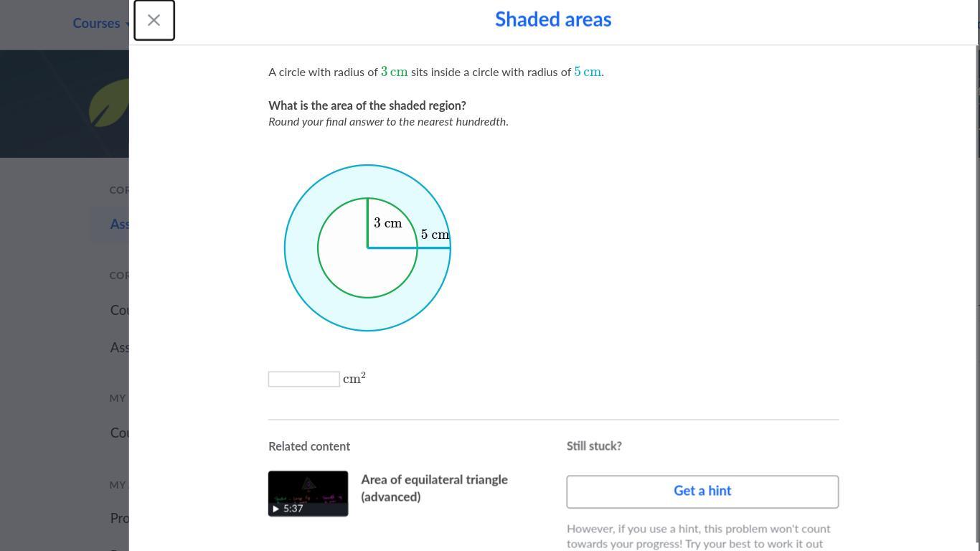
Task: Click the "Shaded areas" title heading
Action: [x=552, y=19]
